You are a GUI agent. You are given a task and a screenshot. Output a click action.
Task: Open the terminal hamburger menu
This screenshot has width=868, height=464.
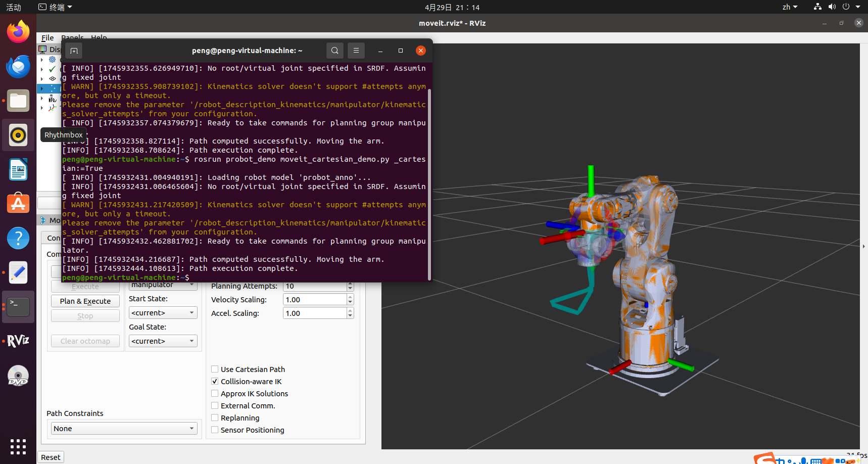356,51
